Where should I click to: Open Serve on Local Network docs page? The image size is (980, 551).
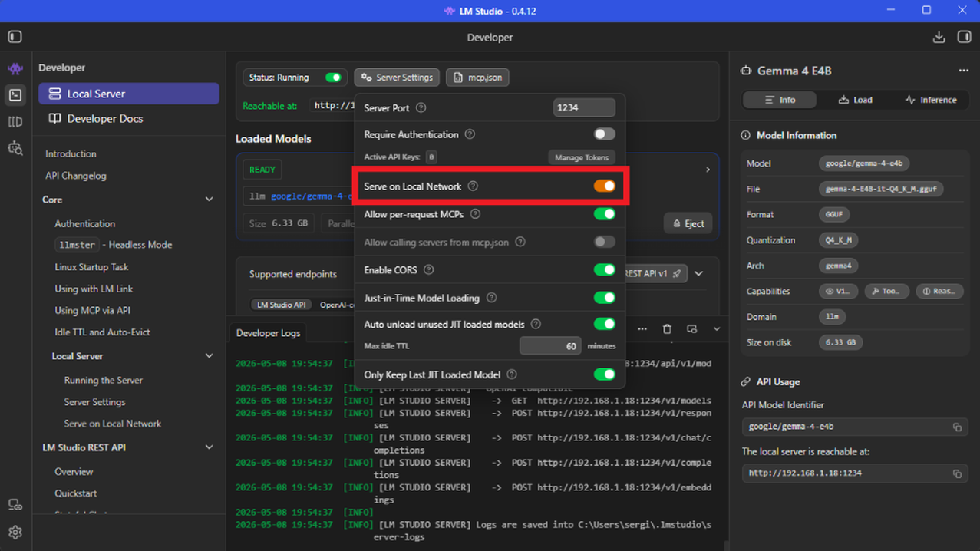tap(113, 424)
